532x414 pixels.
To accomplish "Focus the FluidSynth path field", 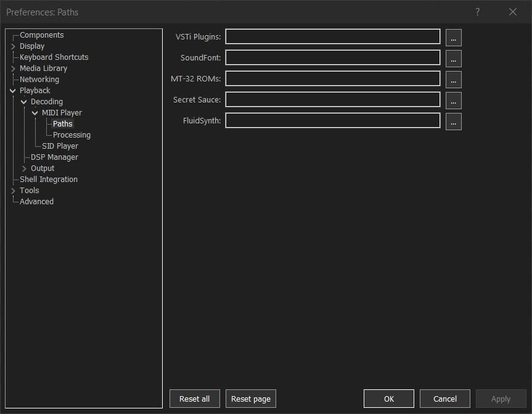I will click(333, 120).
